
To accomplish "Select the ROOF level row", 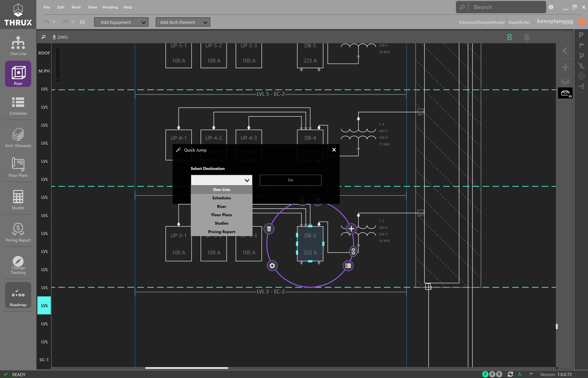I will (x=44, y=53).
